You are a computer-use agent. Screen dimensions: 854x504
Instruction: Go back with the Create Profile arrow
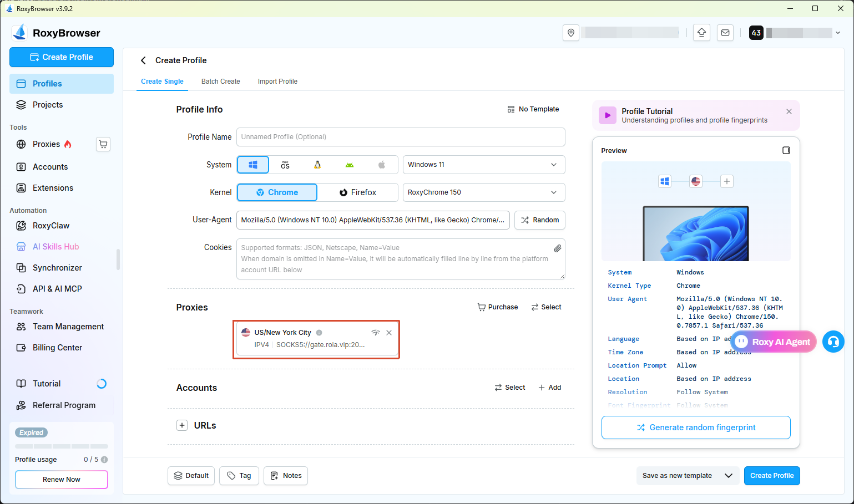tap(143, 60)
